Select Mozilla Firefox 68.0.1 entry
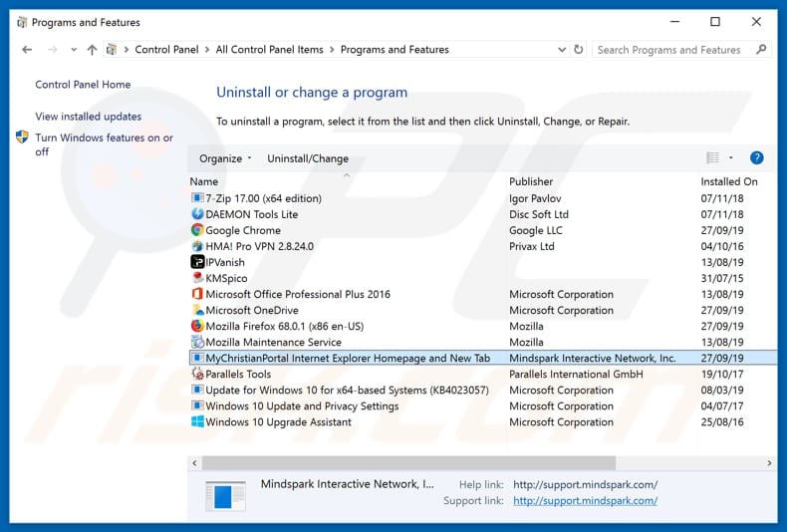Image resolution: width=787 pixels, height=532 pixels. tap(482, 326)
